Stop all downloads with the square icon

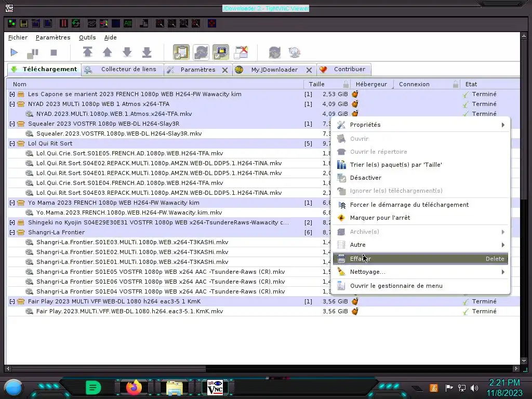pyautogui.click(x=54, y=52)
